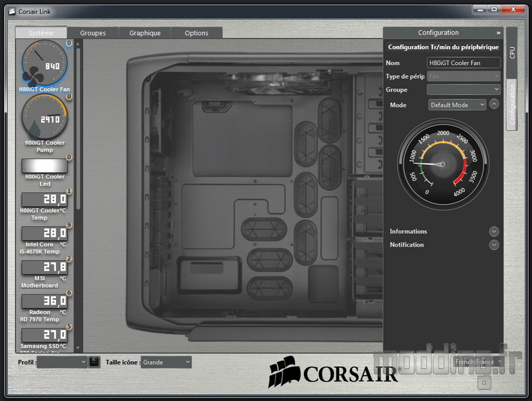This screenshot has width=532, height=401.
Task: Select the H80iGT Cooler Temp 28.0 readout
Action: 45,200
